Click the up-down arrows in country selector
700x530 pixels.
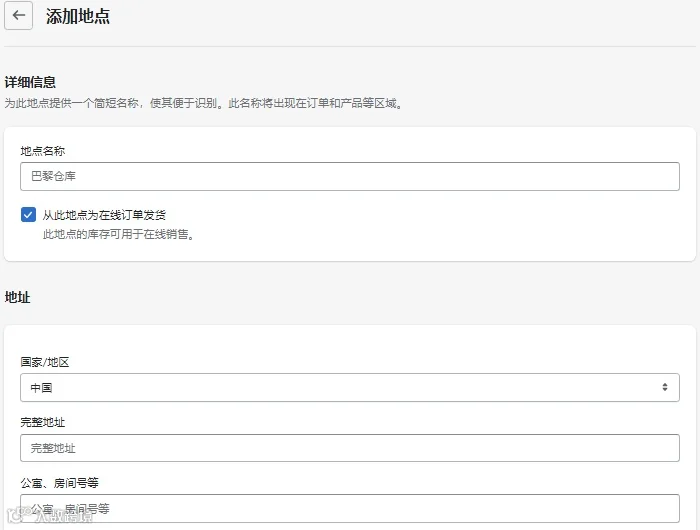(x=665, y=387)
